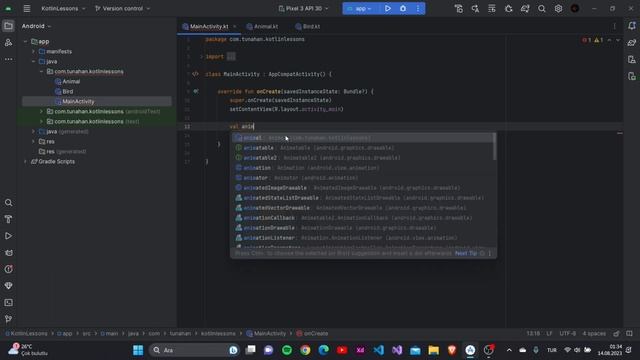Screen dimensions: 640x360
Task: Change the UTF-8 file encoding
Action: (567, 333)
